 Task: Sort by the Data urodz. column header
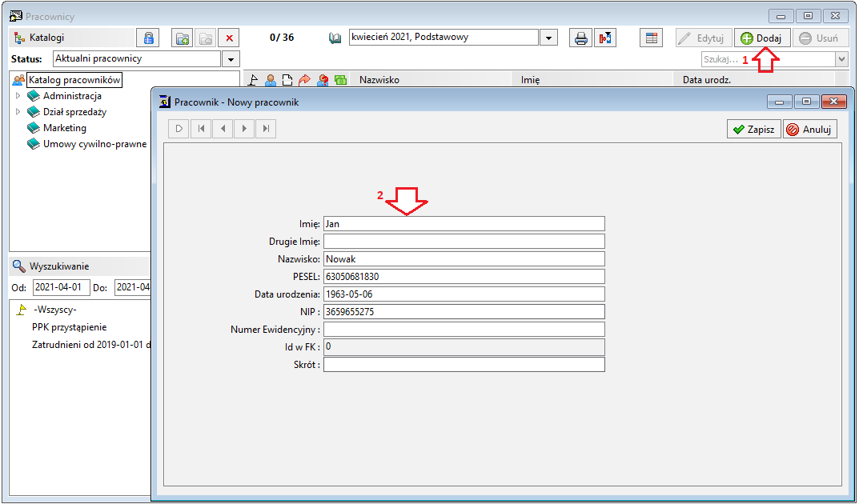pyautogui.click(x=754, y=80)
